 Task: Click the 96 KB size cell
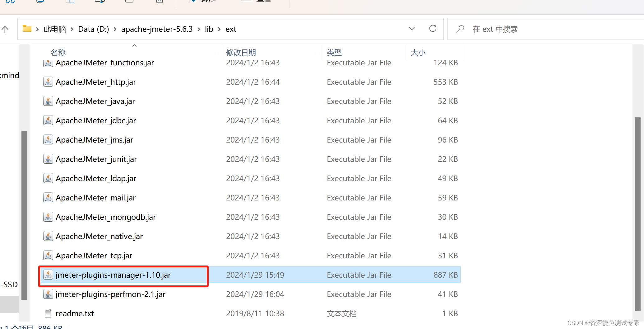(448, 140)
